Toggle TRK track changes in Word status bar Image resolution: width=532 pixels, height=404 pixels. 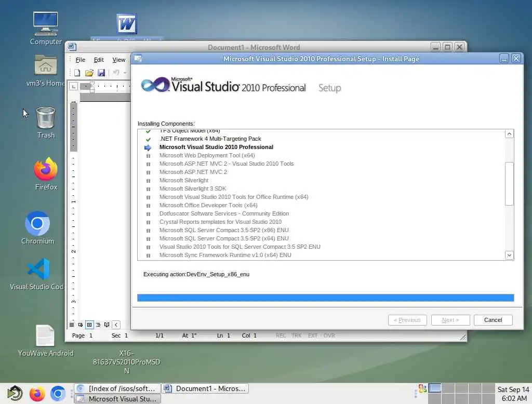tap(296, 335)
